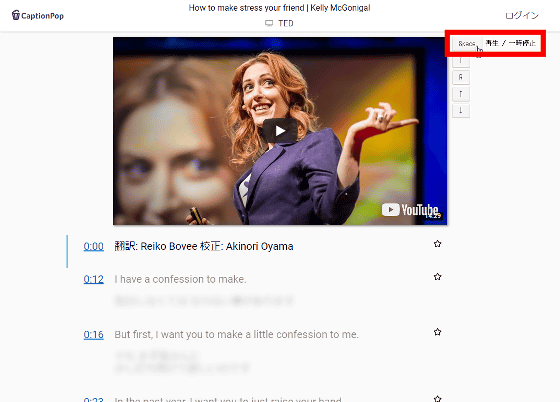Favorite the 0:16 caption with star
This screenshot has height=402, width=560.
coord(437,332)
